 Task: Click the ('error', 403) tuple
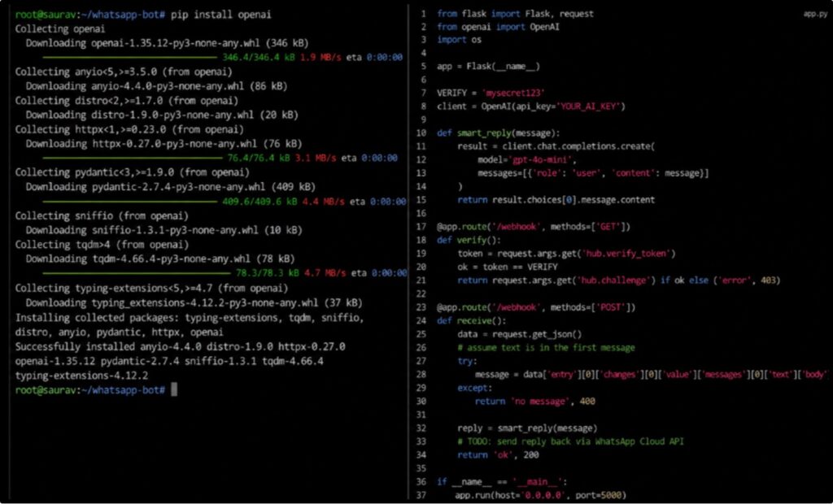click(747, 280)
